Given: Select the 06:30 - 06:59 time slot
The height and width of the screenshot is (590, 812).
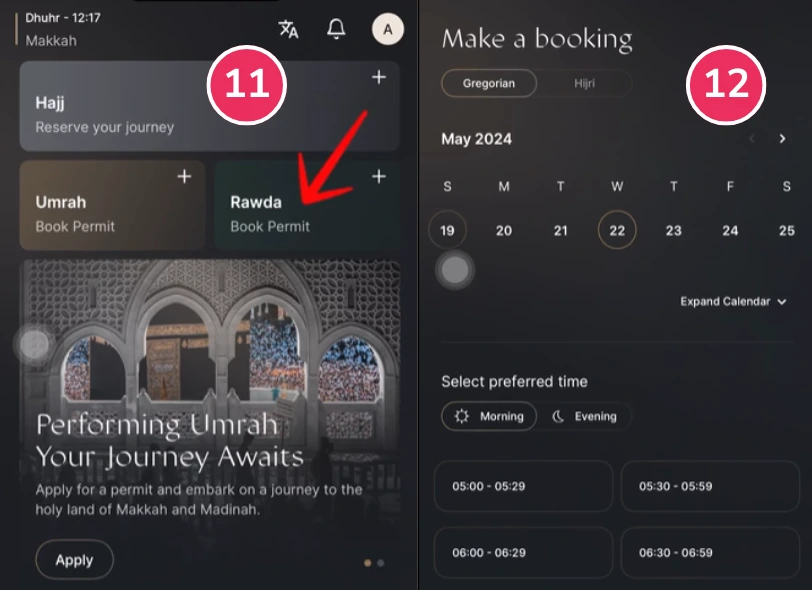Looking at the screenshot, I should tap(710, 553).
